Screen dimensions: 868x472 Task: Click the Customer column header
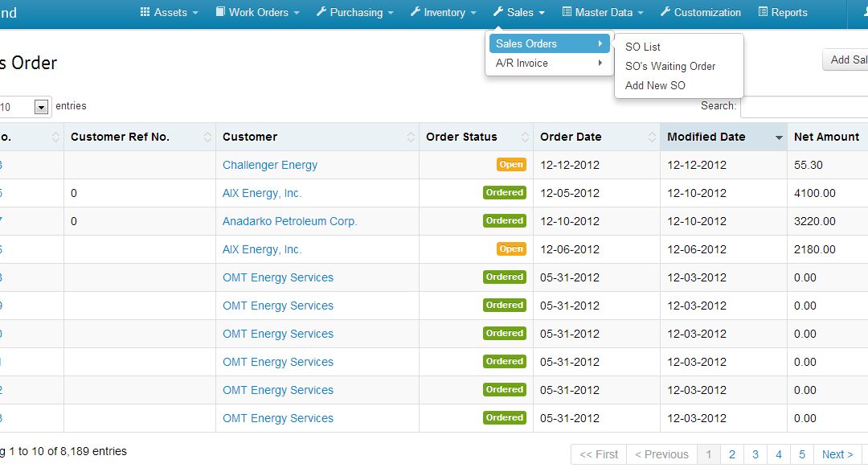[x=317, y=137]
